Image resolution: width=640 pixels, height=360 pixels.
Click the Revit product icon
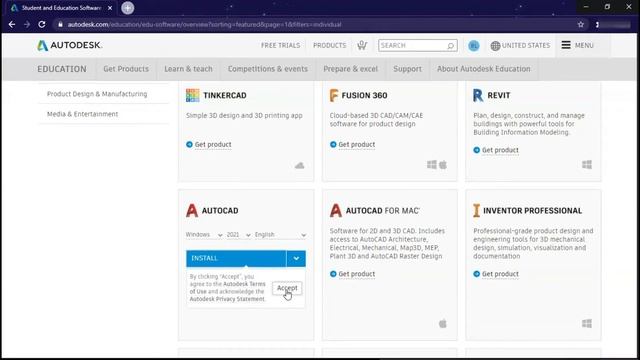pos(478,95)
